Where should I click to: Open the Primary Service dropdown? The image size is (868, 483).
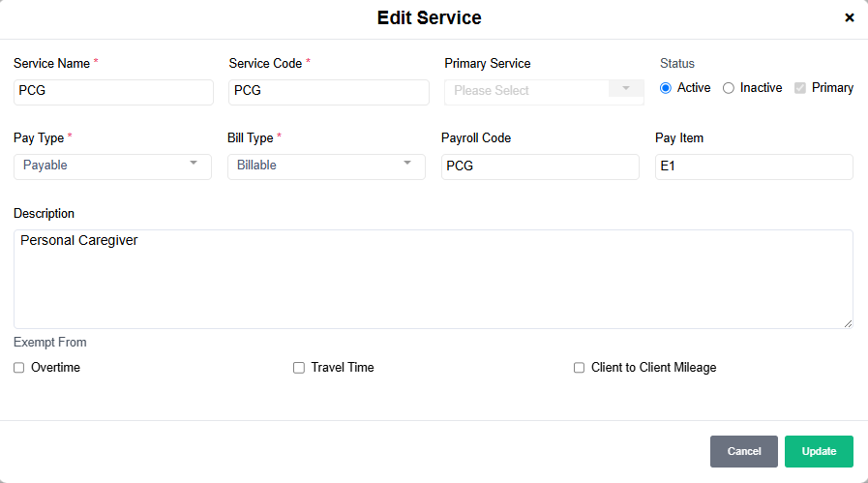[527, 91]
